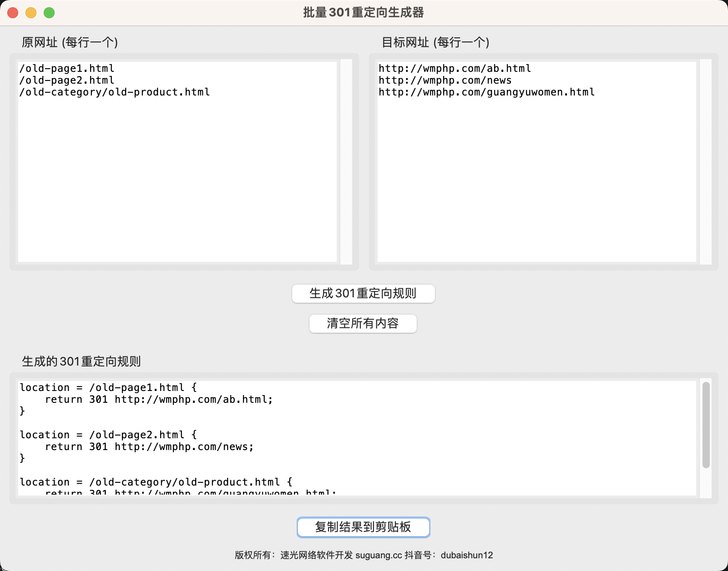Close the window with red button
Viewport: 728px width, 571px height.
(13, 13)
